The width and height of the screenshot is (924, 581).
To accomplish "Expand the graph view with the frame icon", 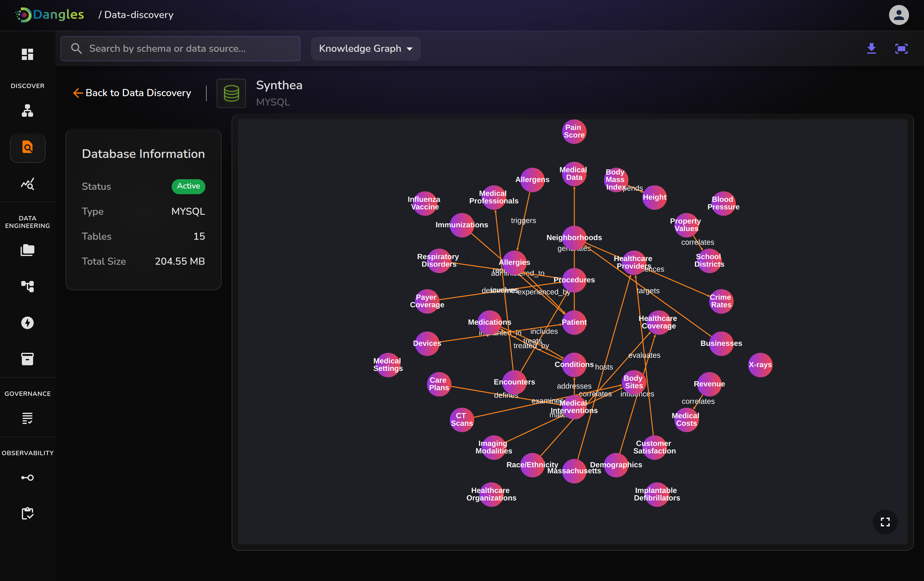I will click(901, 48).
